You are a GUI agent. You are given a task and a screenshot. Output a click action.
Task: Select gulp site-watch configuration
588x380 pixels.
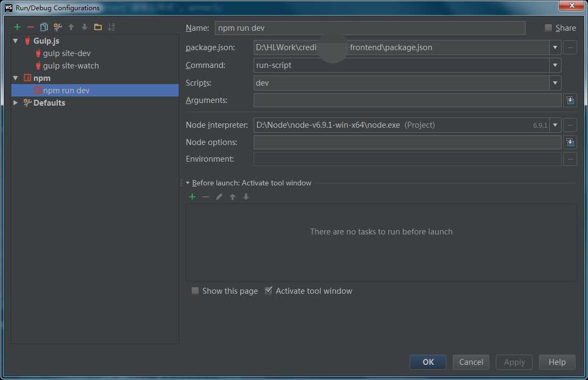71,66
